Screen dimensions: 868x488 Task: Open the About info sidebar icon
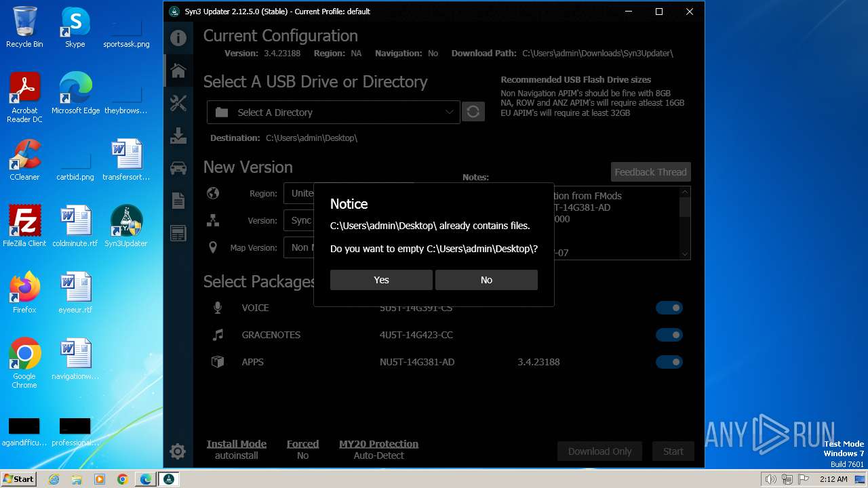178,38
